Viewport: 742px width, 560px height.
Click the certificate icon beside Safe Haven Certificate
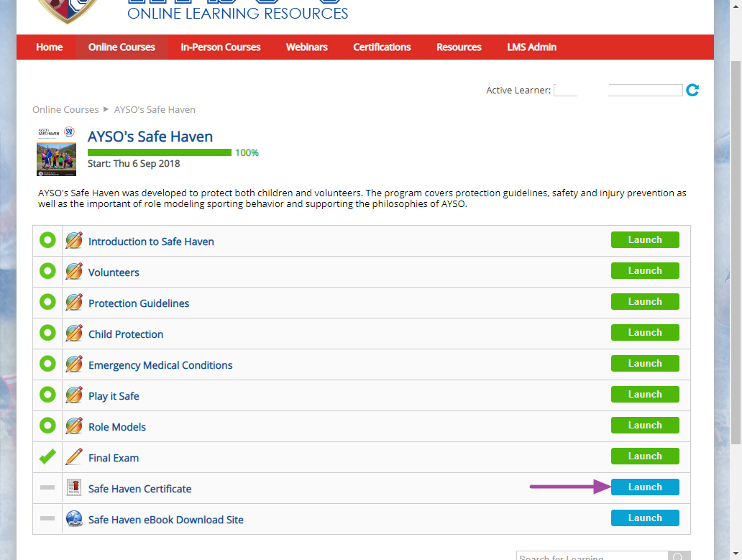pyautogui.click(x=73, y=487)
